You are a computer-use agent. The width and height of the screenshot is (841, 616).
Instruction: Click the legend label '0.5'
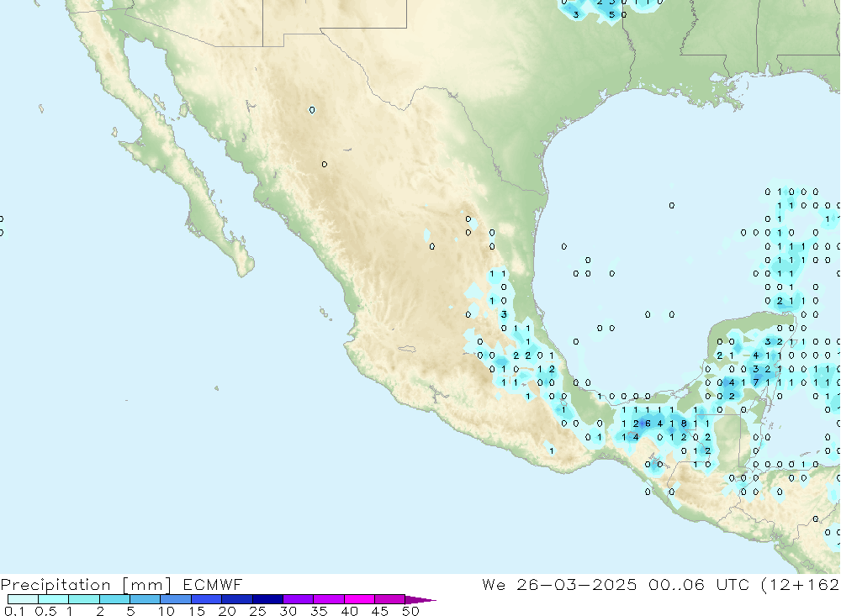point(45,611)
